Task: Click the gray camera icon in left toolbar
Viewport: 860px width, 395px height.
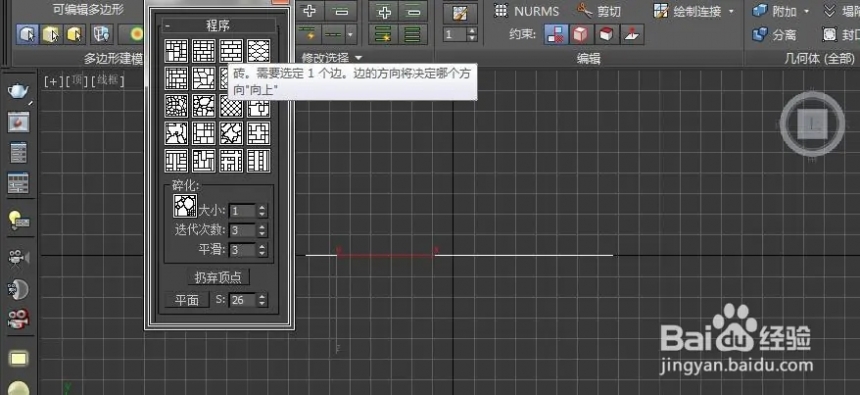Action: click(x=19, y=257)
